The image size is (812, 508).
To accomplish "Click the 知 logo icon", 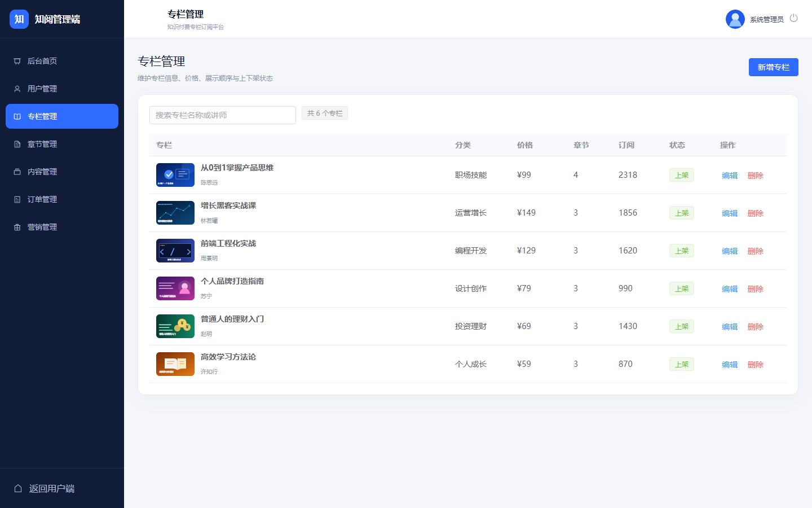I will point(19,19).
